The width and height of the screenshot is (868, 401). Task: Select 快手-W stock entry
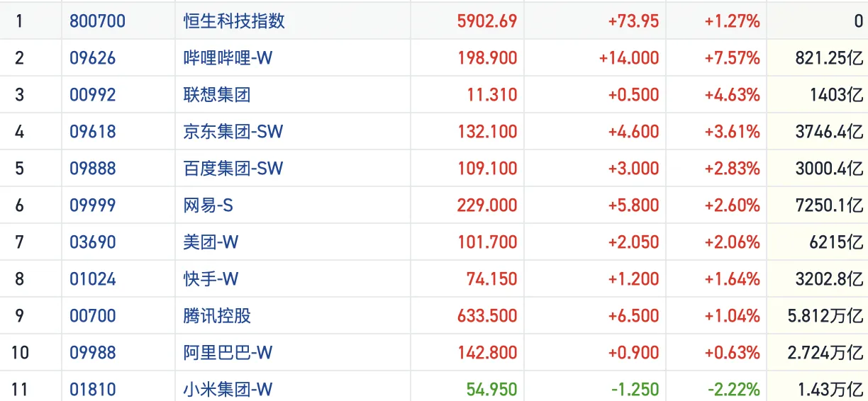211,279
